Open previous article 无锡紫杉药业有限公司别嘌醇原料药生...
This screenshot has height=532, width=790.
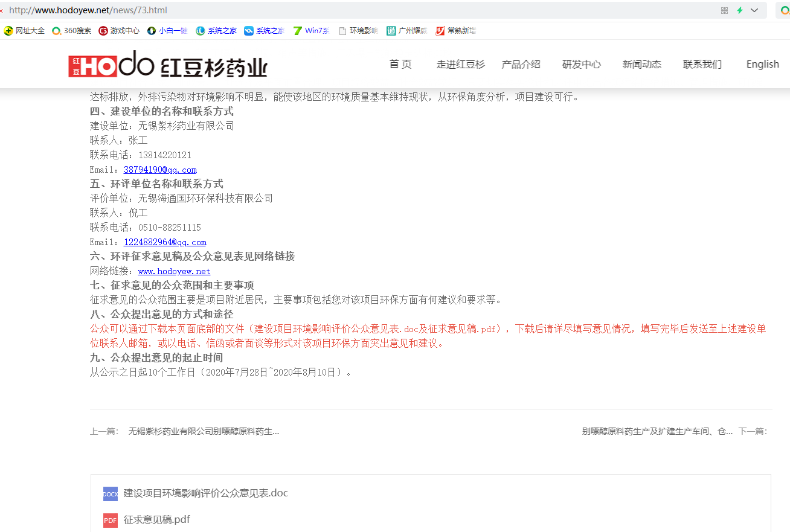coord(204,431)
